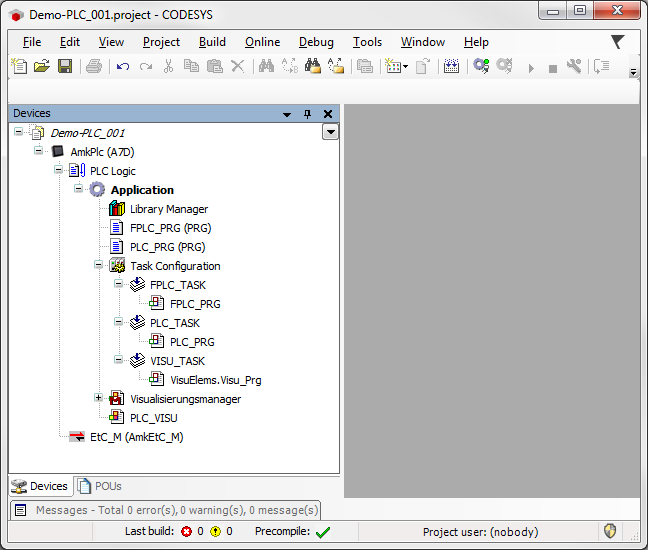Collapse the Demo-PLC_001 root node
Screen dimensions: 648x550
18,132
